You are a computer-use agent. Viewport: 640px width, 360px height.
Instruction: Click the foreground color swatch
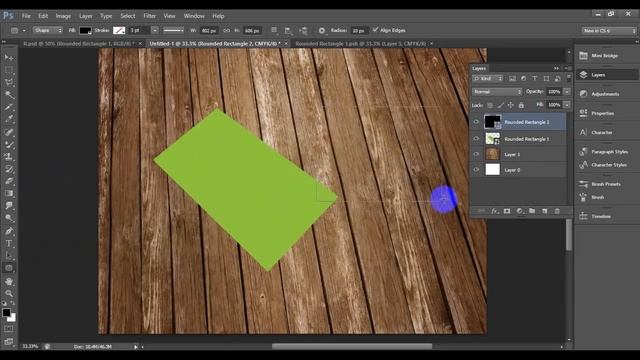coord(6,313)
